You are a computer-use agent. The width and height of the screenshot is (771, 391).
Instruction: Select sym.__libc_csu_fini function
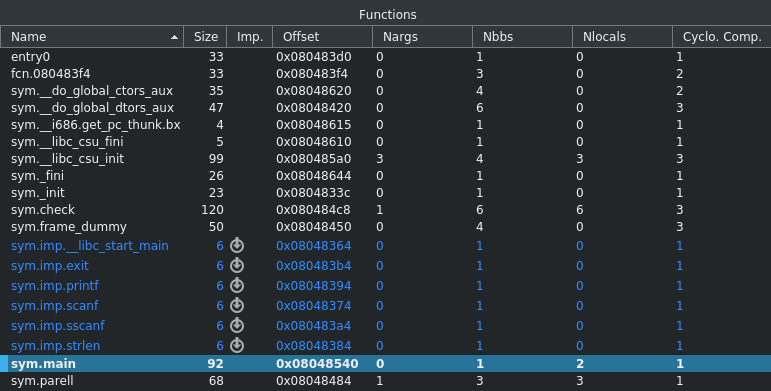pyautogui.click(x=386, y=142)
